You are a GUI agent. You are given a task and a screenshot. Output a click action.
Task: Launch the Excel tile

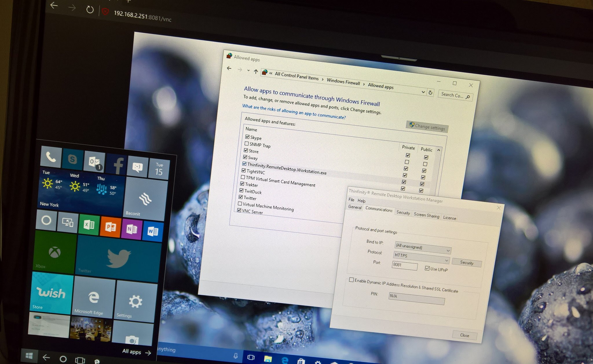(x=89, y=225)
